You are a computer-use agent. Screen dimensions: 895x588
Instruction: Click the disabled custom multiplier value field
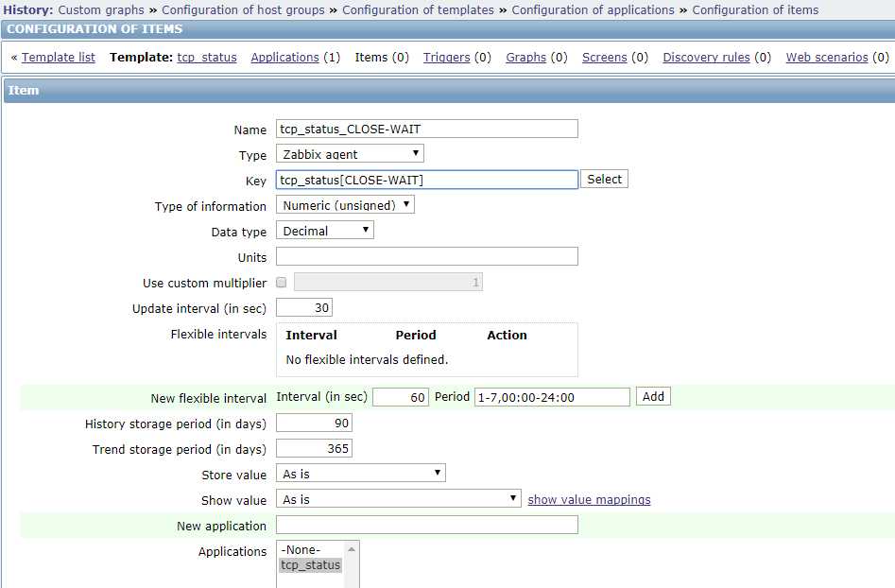(x=388, y=282)
